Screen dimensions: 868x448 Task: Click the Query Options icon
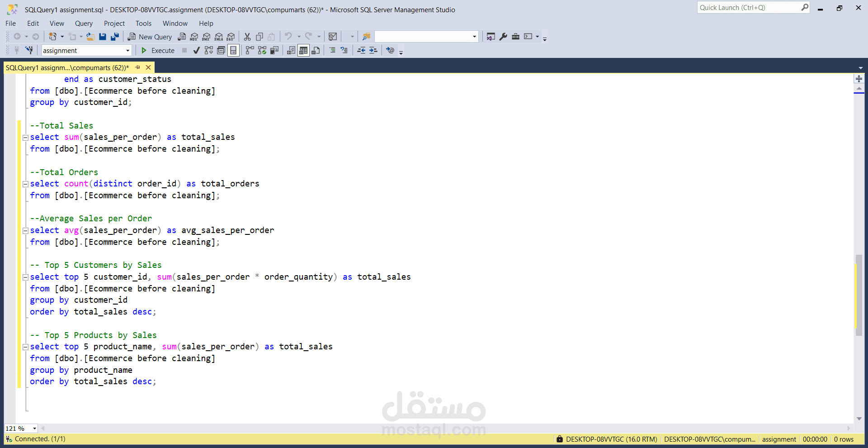(x=221, y=50)
